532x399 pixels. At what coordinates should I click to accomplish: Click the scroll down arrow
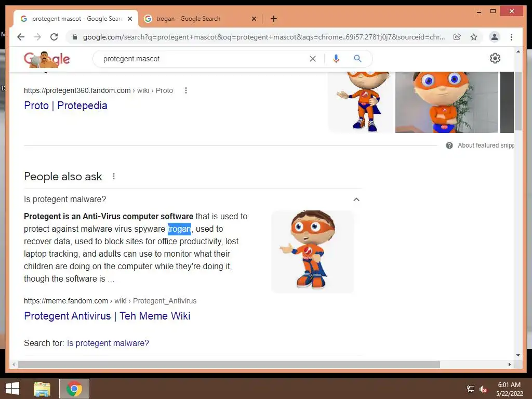518,355
